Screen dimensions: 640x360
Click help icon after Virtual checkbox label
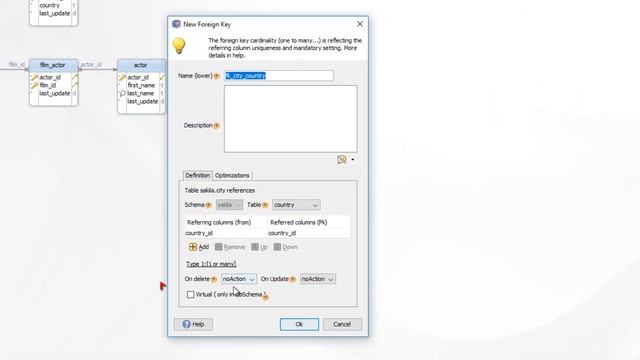[266, 298]
